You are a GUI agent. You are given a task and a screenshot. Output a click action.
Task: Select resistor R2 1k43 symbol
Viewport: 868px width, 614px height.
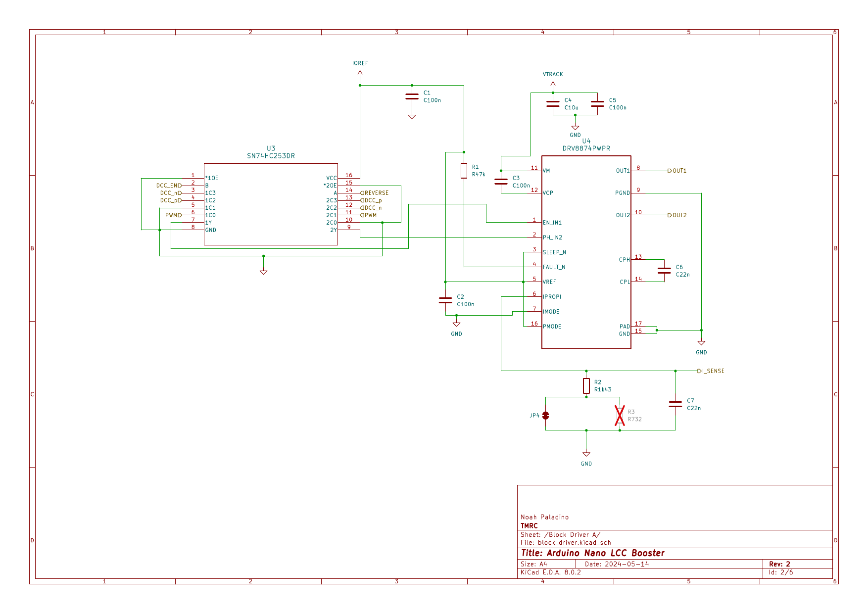(586, 386)
